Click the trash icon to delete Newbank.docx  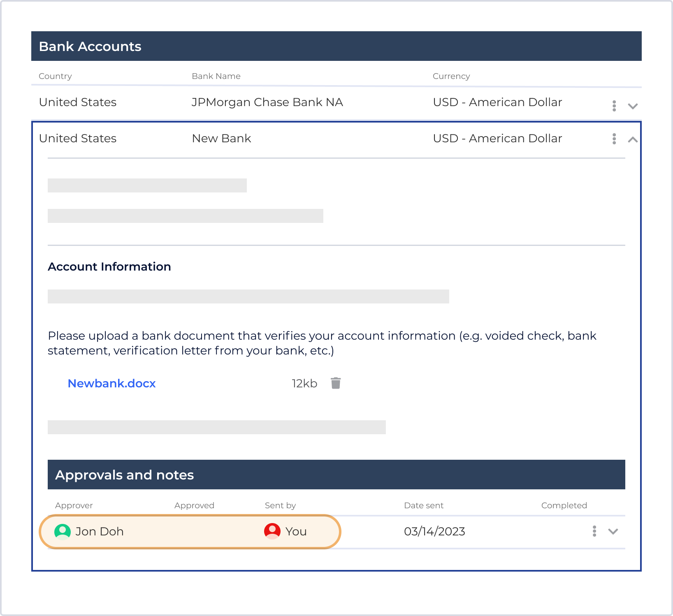[x=336, y=383]
